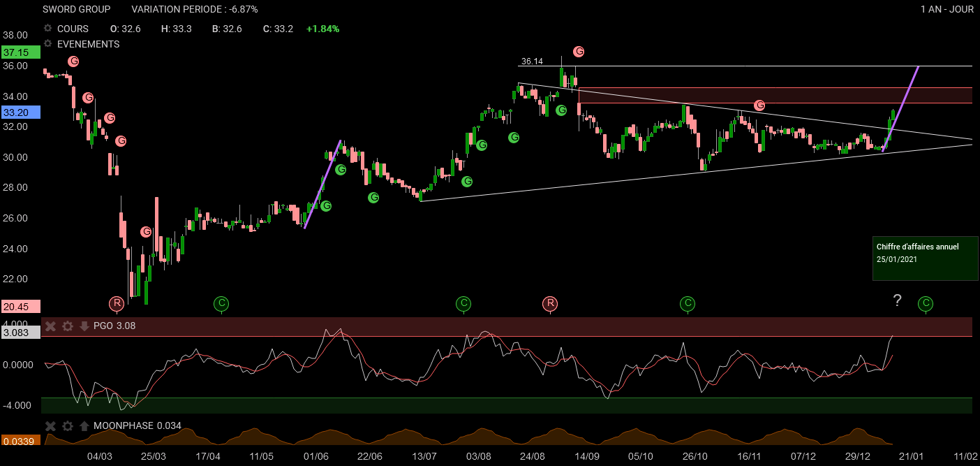
Task: Open MOONPHASE indicator settings gear
Action: point(68,425)
